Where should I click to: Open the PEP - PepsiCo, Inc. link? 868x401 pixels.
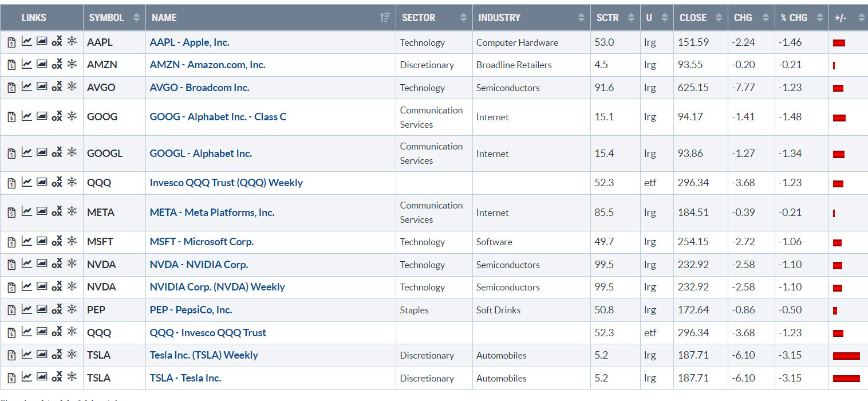pos(191,310)
